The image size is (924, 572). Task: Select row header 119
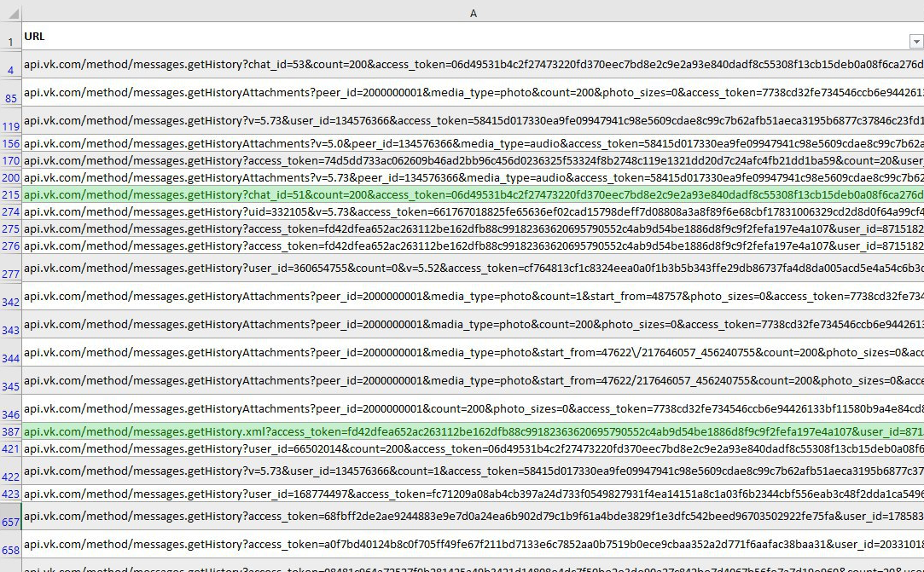coord(10,121)
